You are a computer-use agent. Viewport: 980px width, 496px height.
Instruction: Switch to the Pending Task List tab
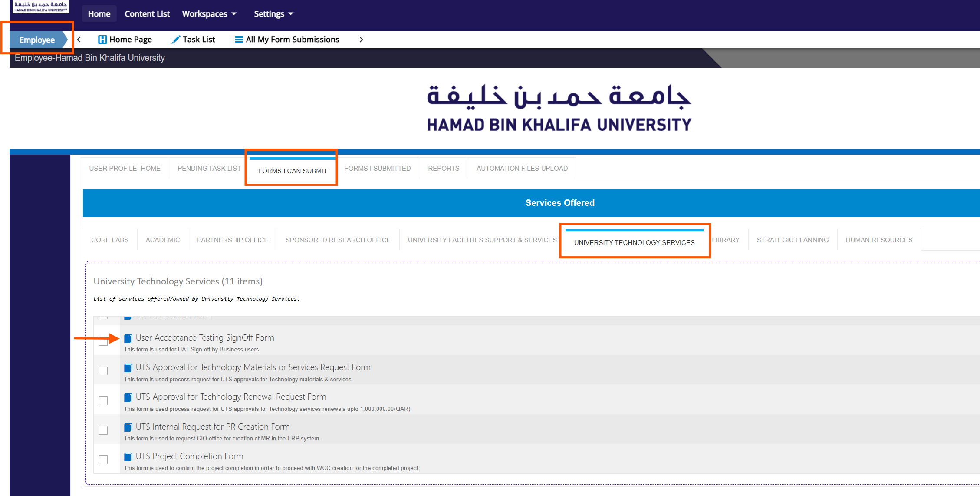pyautogui.click(x=209, y=169)
